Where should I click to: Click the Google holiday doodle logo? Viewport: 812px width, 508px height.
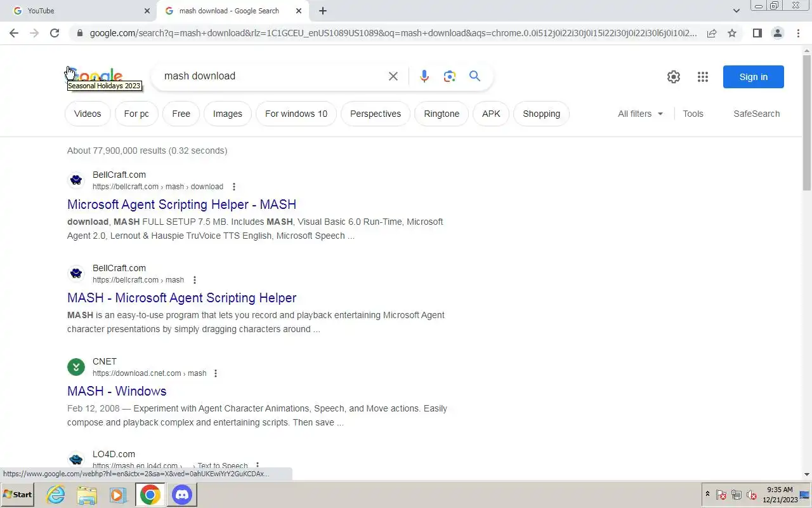(95, 77)
